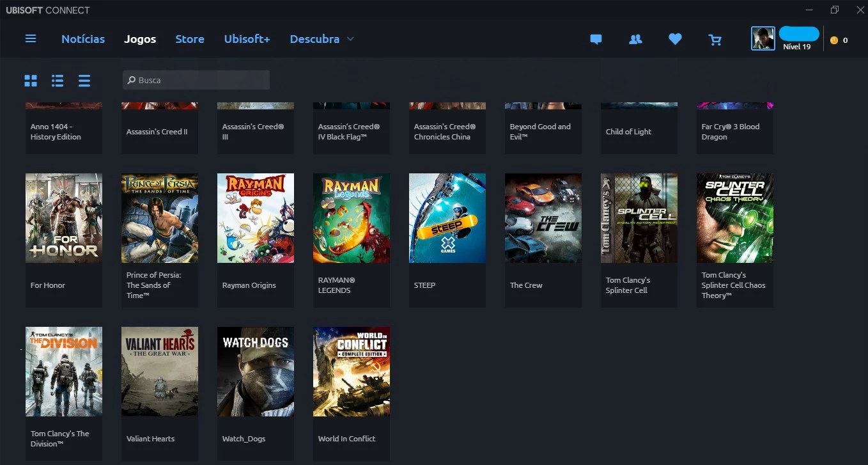This screenshot has height=465, width=868.
Task: Click the Assassin's Creed III title
Action: click(253, 132)
